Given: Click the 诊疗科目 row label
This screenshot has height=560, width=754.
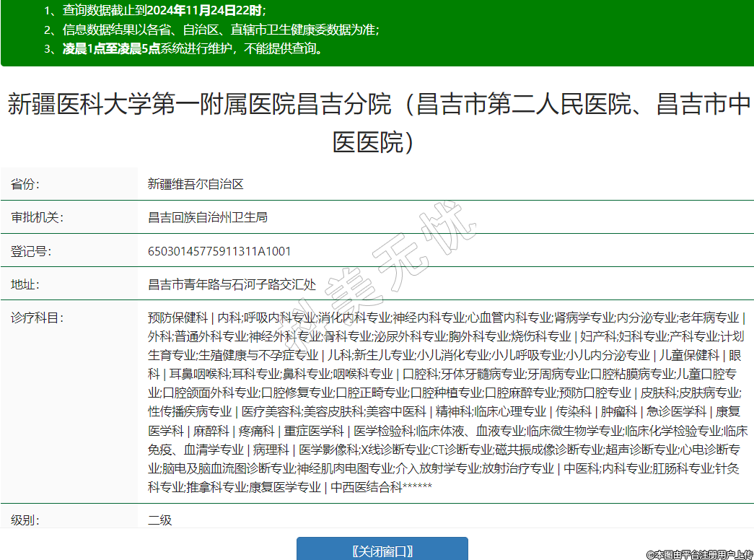Looking at the screenshot, I should tap(37, 318).
